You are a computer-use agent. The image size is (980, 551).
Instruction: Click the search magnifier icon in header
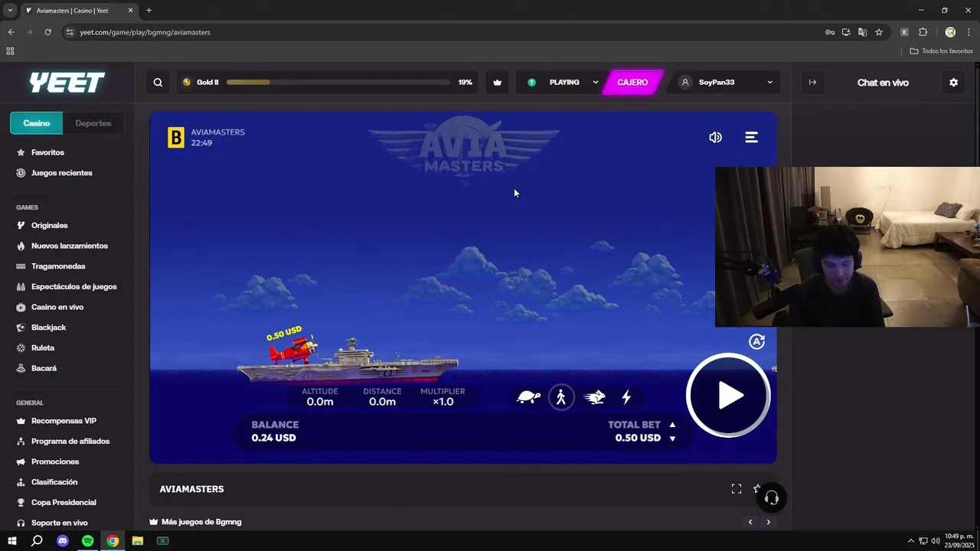pyautogui.click(x=158, y=83)
